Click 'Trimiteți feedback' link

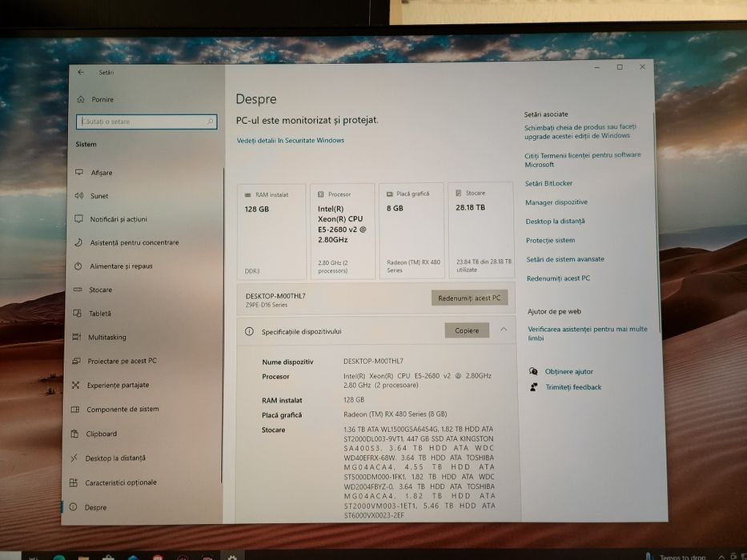click(573, 387)
